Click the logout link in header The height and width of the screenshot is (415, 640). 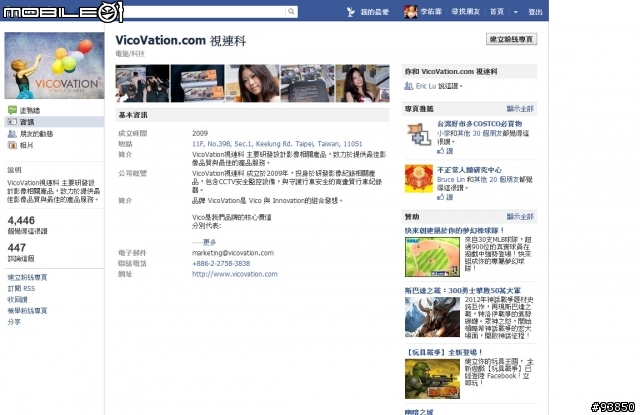click(535, 12)
